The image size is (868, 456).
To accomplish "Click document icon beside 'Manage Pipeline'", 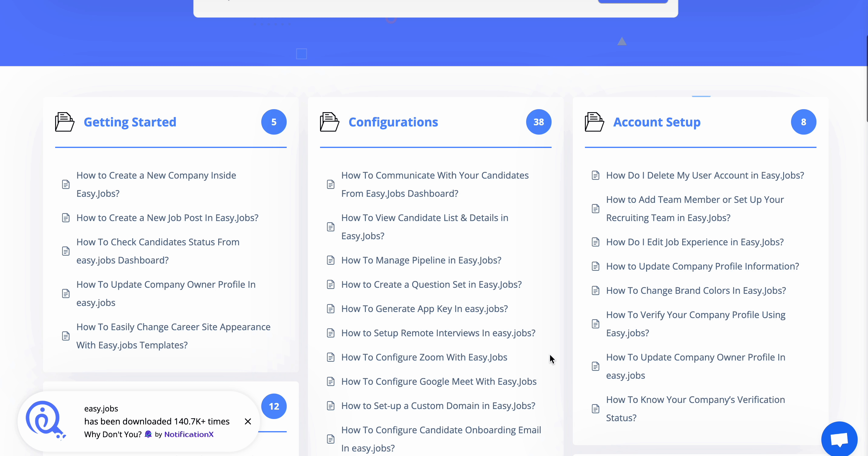I will [331, 260].
